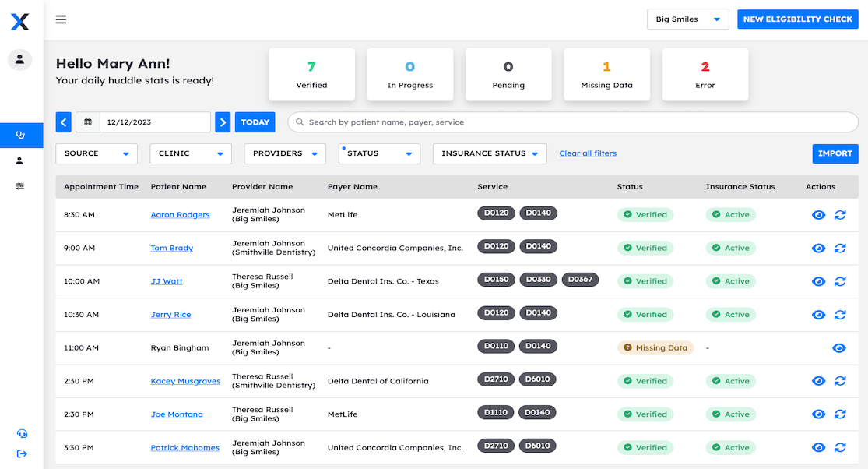Screen dimensions: 868x469
Task: Click the calendar icon beside the date
Action: 88,122
